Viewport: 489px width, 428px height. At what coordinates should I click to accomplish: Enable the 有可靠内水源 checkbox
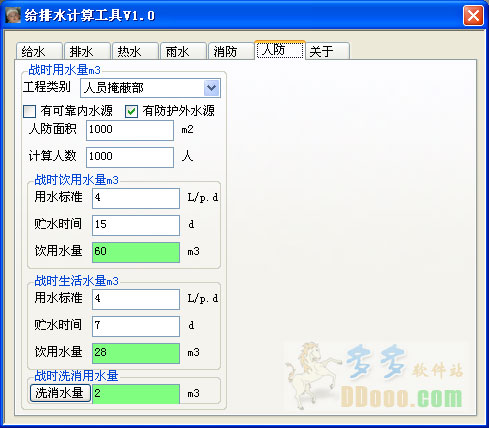[x=30, y=111]
